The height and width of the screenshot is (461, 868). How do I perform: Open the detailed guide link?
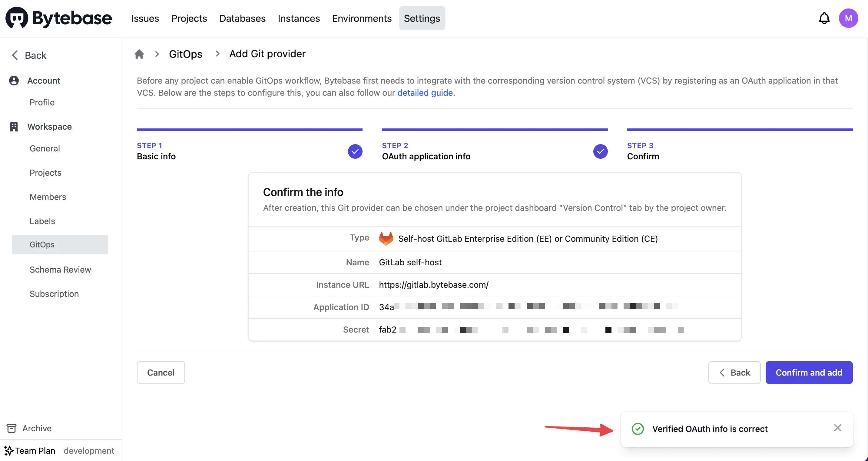click(x=425, y=93)
